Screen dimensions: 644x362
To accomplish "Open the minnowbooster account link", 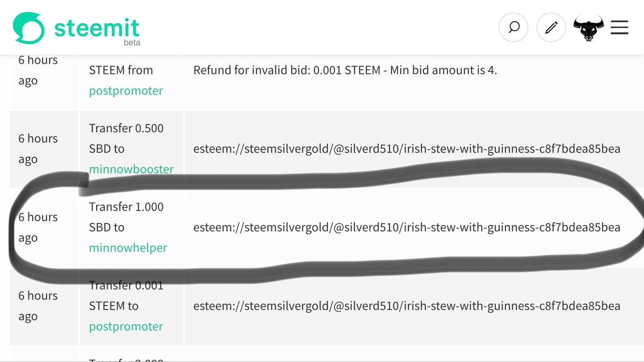I will click(131, 169).
